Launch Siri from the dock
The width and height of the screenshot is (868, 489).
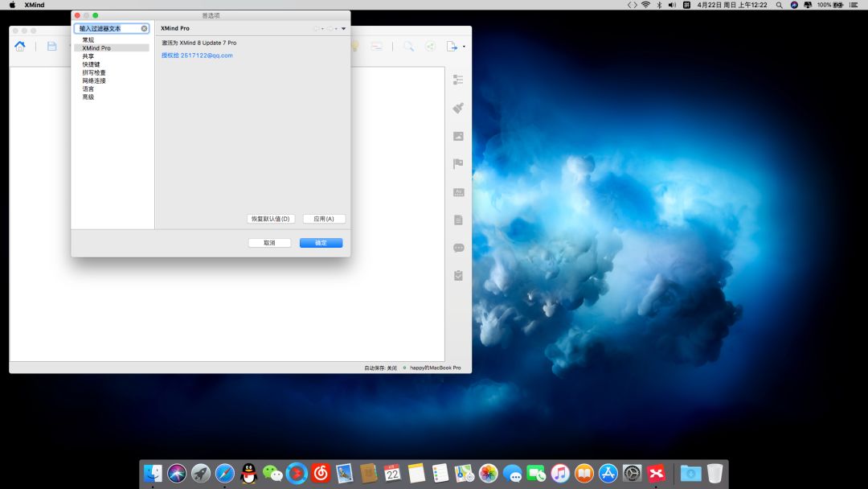click(177, 474)
